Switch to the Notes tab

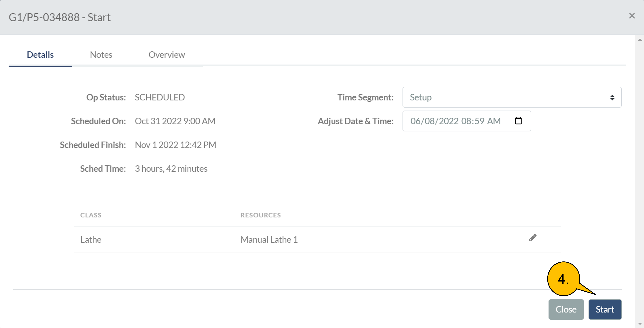(101, 55)
